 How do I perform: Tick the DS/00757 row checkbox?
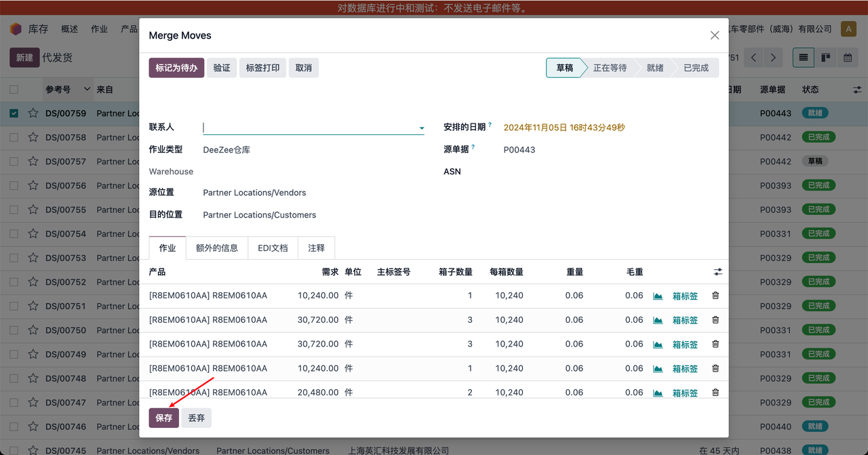pos(14,161)
